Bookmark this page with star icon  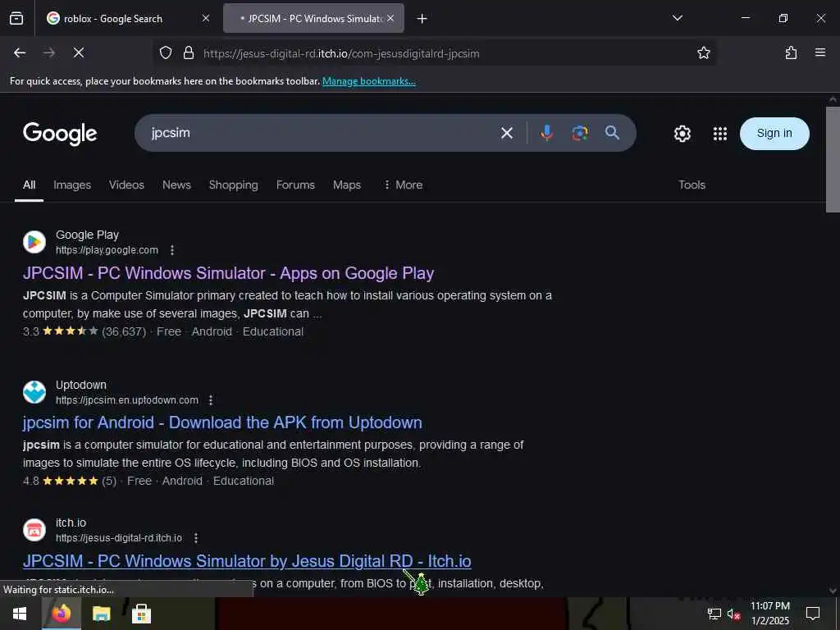pos(703,53)
